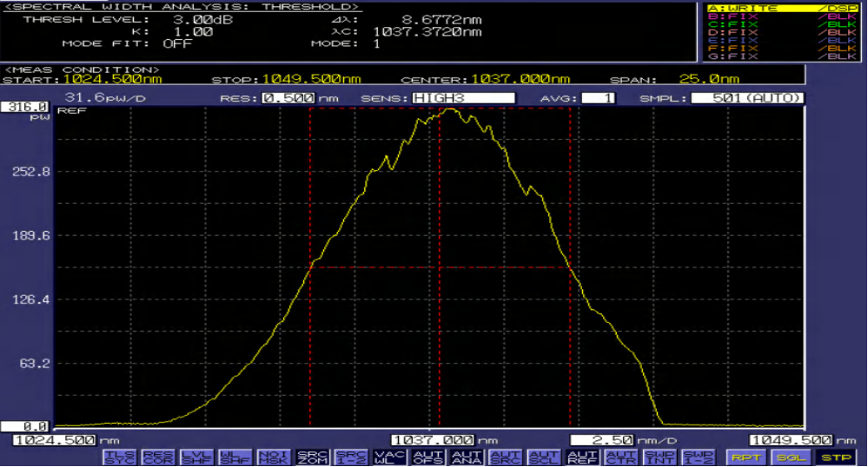The width and height of the screenshot is (868, 467).
Task: Select trace A:WRITE in trace list
Action: point(782,8)
